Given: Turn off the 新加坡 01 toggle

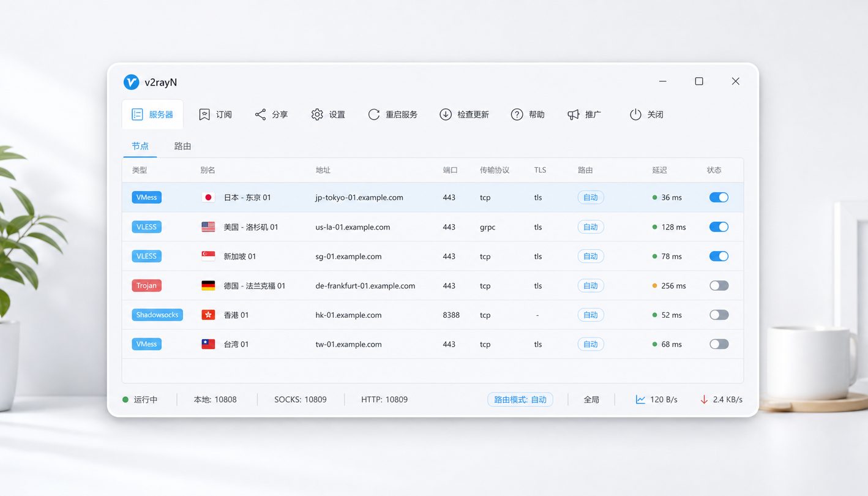Looking at the screenshot, I should [x=719, y=256].
